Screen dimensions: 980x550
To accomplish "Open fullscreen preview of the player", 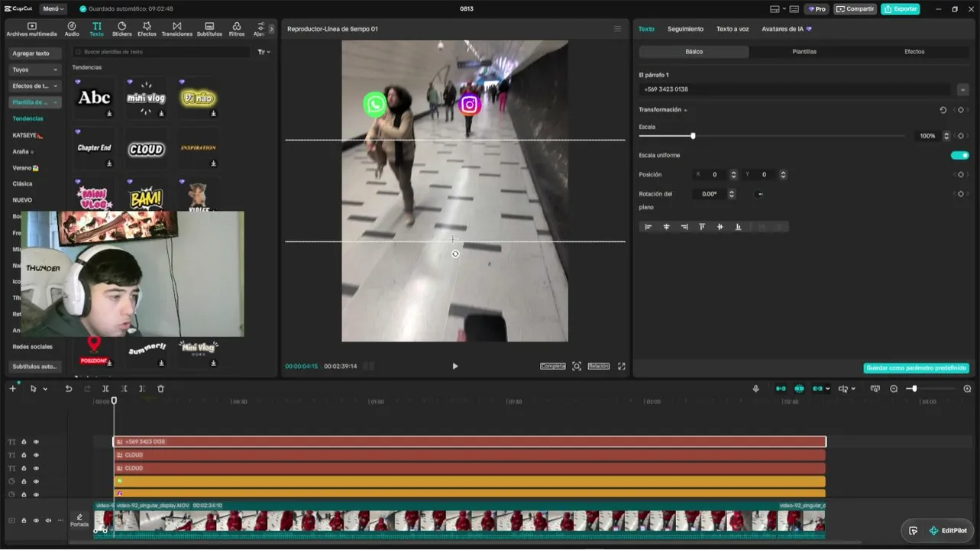I will 622,367.
